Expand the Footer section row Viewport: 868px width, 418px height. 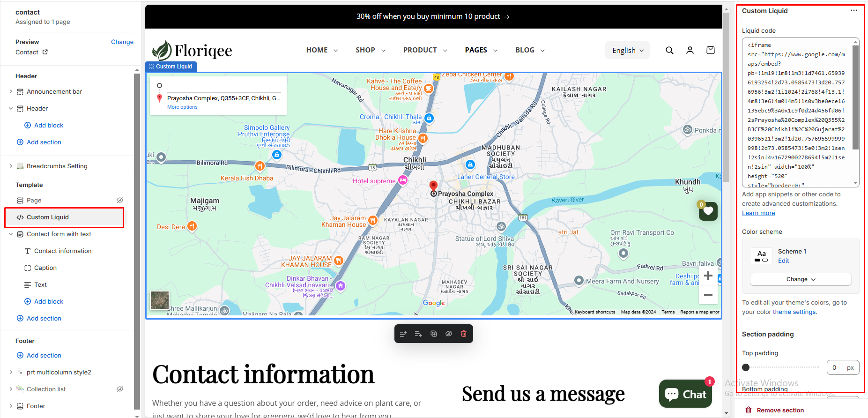pos(11,406)
